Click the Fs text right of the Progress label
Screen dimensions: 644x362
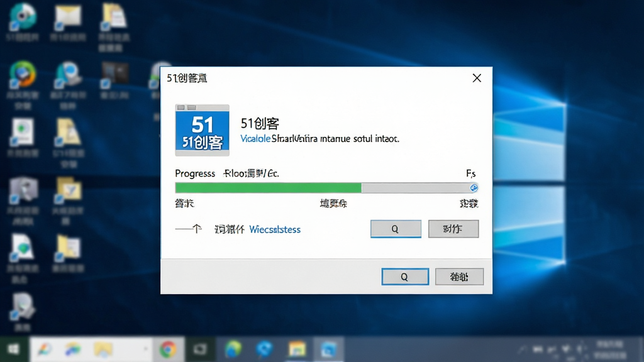tap(470, 173)
